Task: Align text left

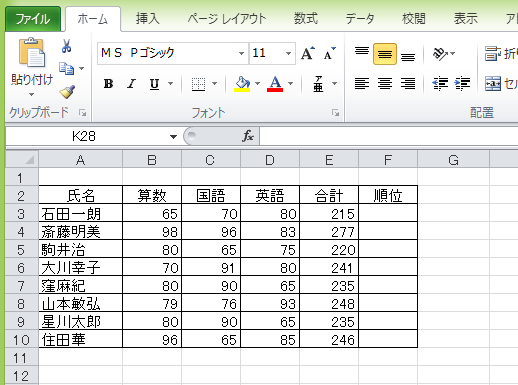Action: tap(362, 83)
